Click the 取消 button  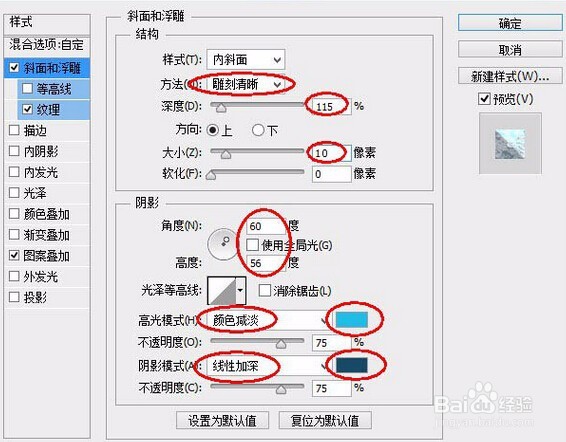(x=510, y=49)
